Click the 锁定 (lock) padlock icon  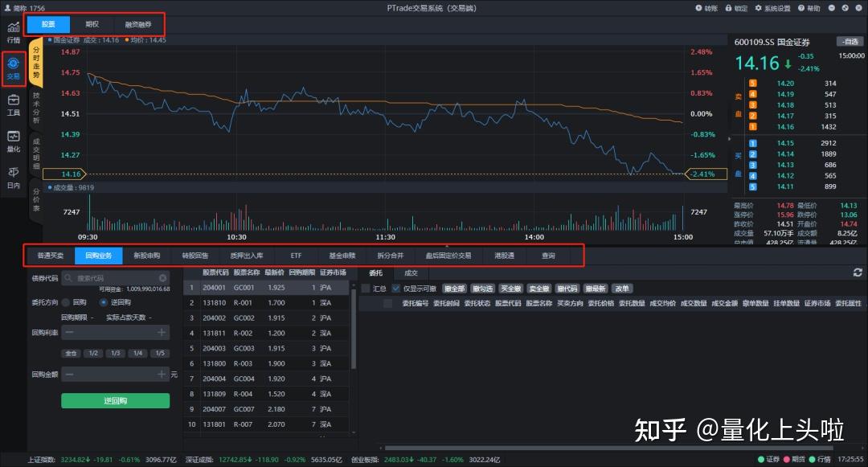point(728,7)
